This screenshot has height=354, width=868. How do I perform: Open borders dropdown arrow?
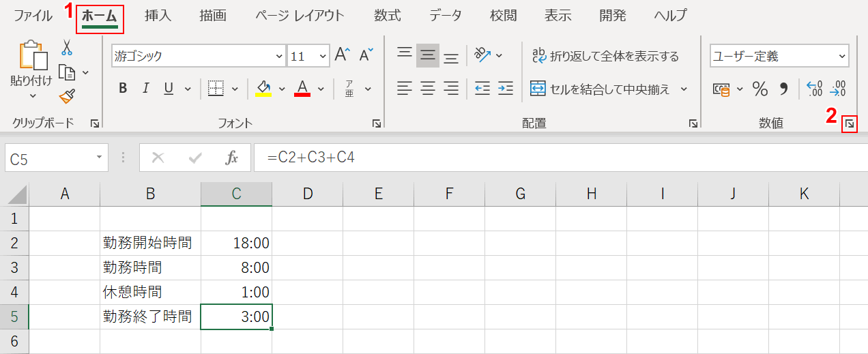tap(235, 89)
